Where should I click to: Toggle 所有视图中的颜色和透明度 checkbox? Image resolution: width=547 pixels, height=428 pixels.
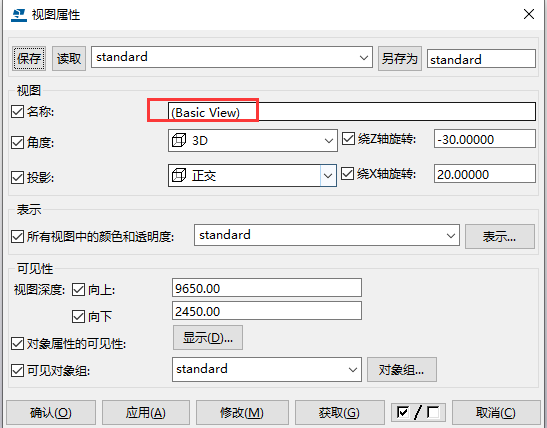17,236
